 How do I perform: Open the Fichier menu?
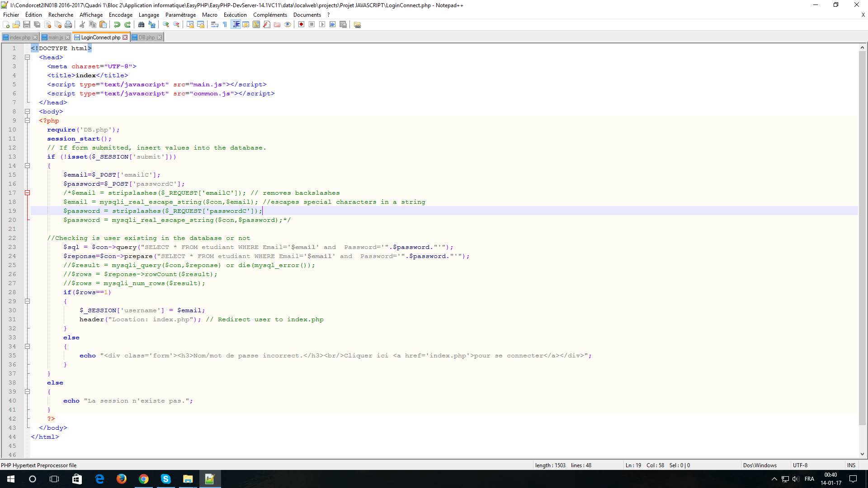[11, 15]
